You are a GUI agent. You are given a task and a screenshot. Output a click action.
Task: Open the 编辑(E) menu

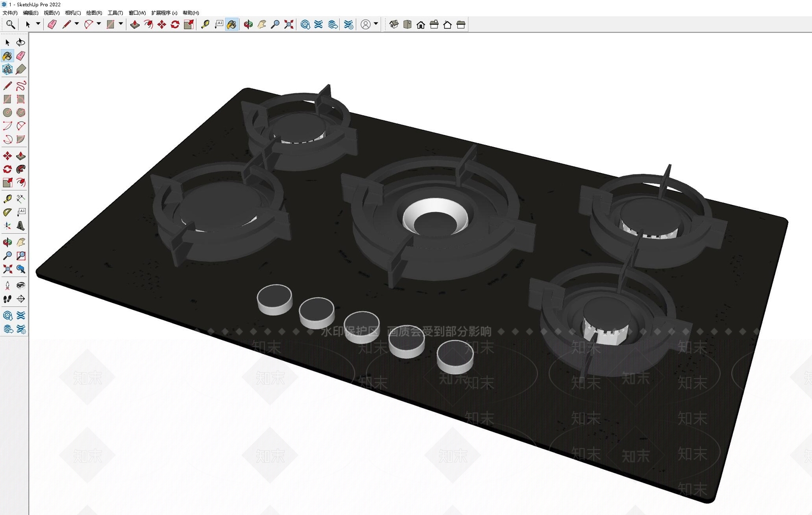pyautogui.click(x=30, y=13)
